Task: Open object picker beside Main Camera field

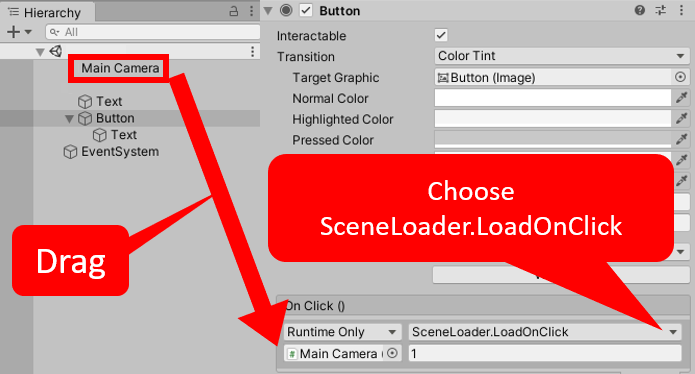Action: (x=392, y=353)
